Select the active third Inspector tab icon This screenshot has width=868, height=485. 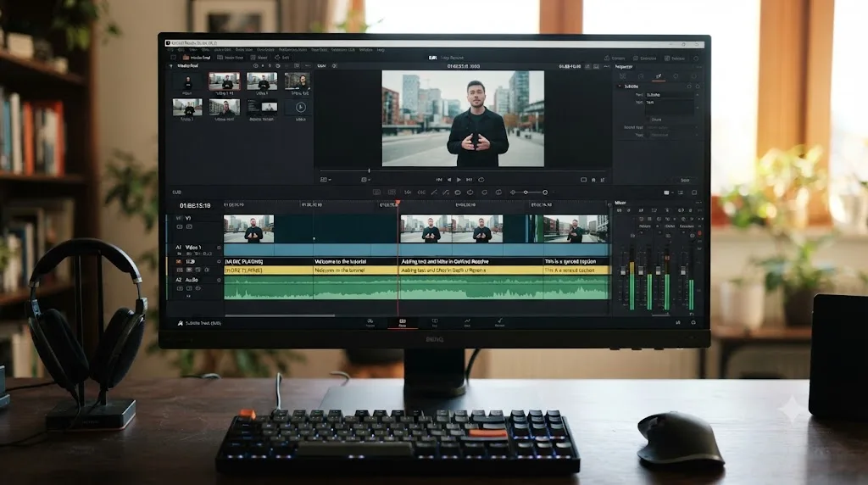(x=658, y=76)
